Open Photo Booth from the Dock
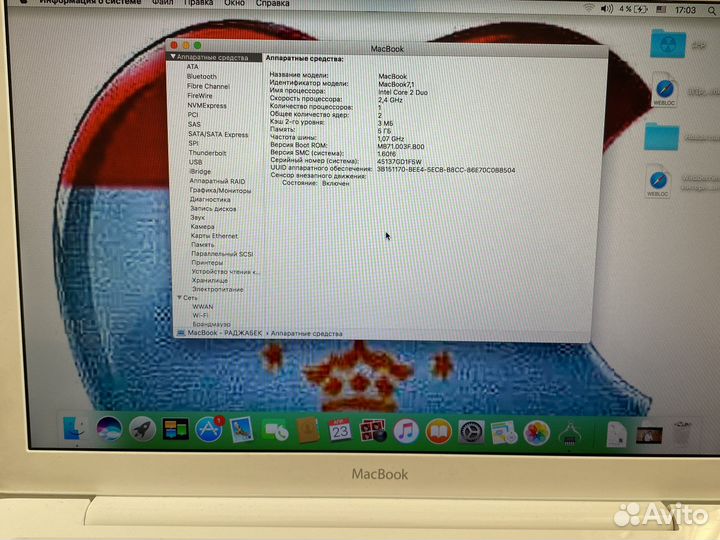 (373, 431)
